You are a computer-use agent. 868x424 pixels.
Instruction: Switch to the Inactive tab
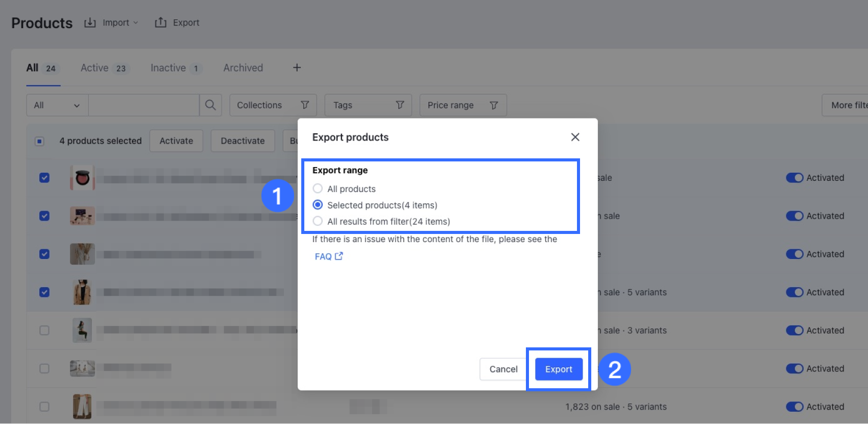pyautogui.click(x=168, y=68)
